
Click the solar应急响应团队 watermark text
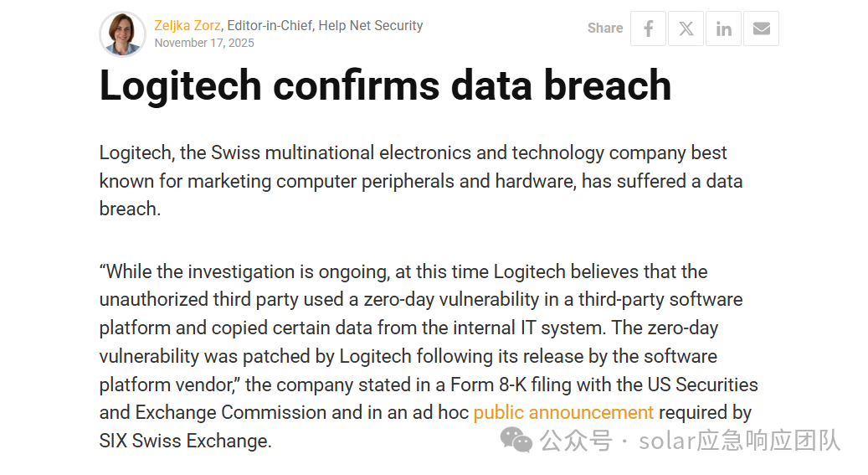point(740,441)
